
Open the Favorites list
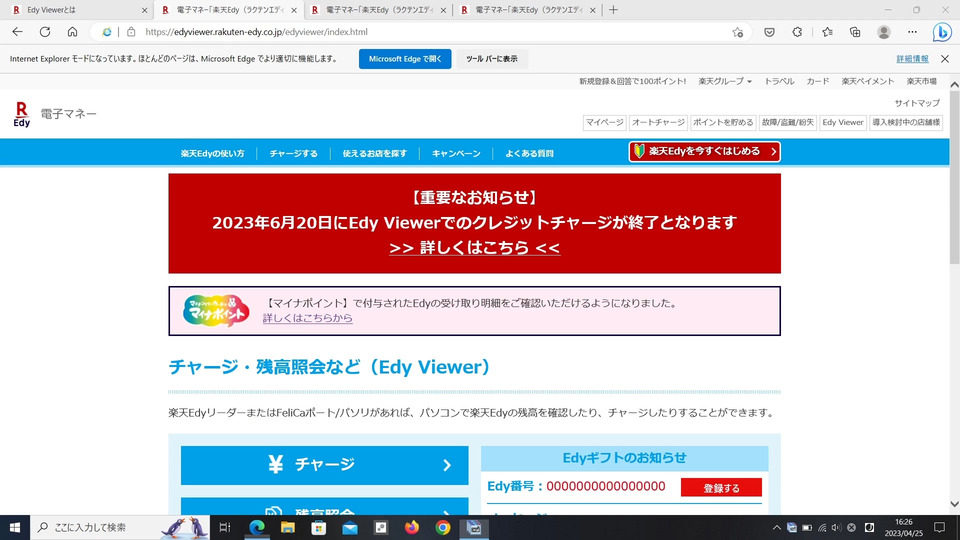click(827, 32)
